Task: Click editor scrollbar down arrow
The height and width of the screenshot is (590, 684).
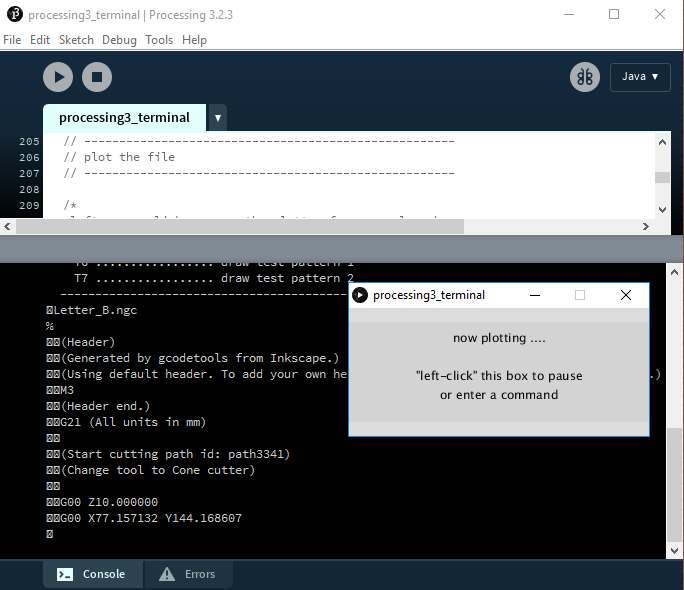Action: click(x=662, y=210)
